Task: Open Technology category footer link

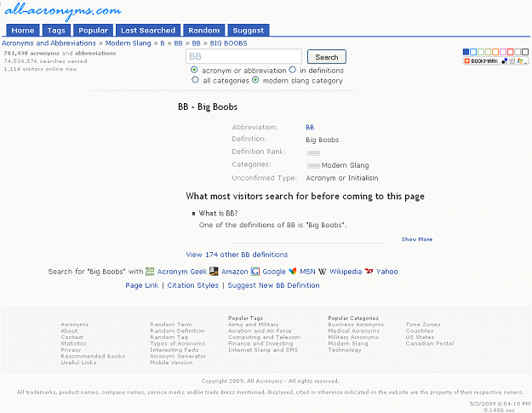Action: [345, 350]
